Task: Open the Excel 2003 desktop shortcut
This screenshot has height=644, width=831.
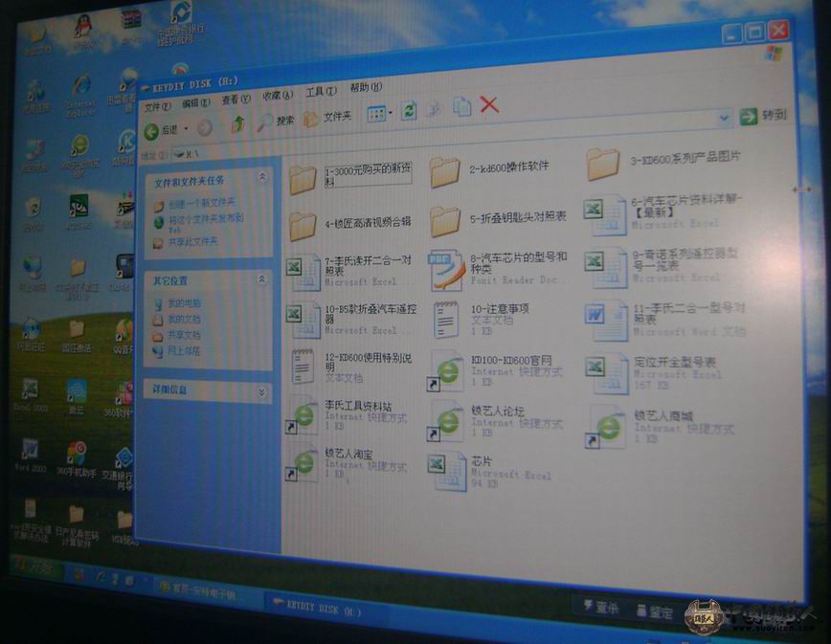Action: [30, 395]
